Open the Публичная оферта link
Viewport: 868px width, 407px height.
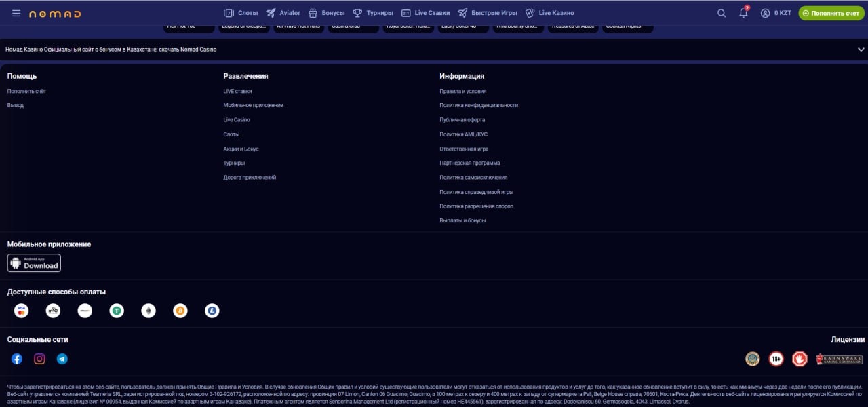click(462, 119)
